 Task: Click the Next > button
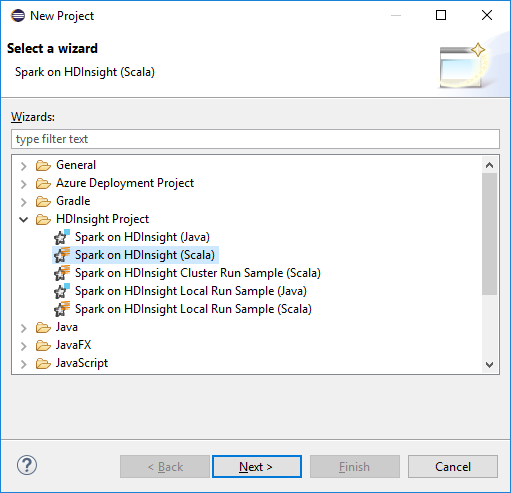point(257,466)
